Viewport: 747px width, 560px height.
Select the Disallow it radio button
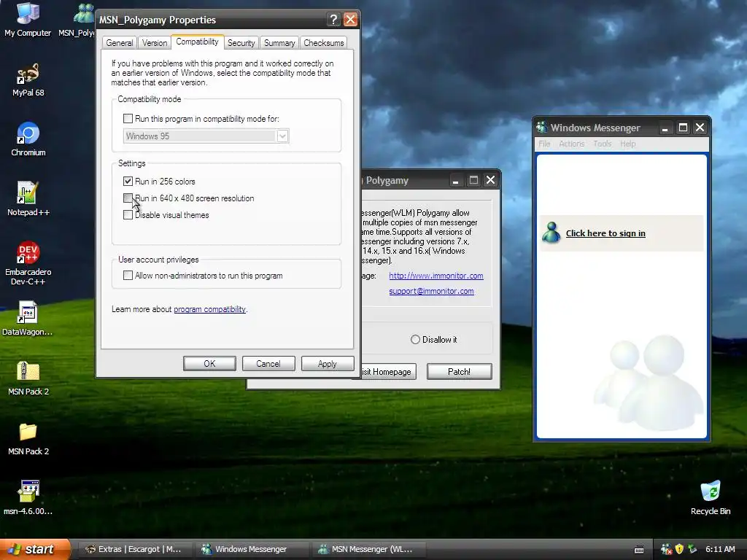415,340
